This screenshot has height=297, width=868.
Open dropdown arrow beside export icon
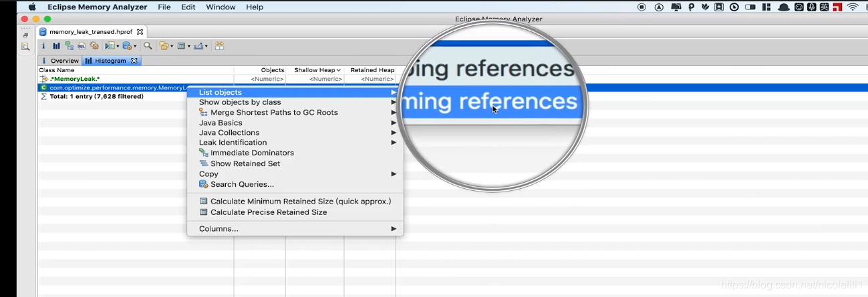coord(206,47)
